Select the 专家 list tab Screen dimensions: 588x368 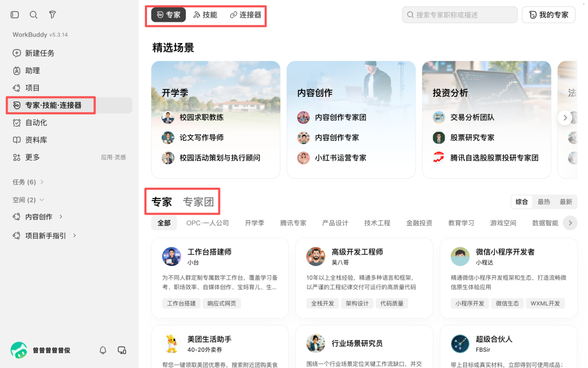tap(162, 202)
